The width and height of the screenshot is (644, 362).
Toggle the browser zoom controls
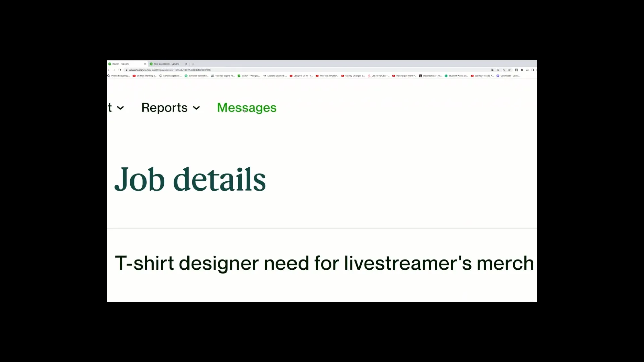coord(498,70)
